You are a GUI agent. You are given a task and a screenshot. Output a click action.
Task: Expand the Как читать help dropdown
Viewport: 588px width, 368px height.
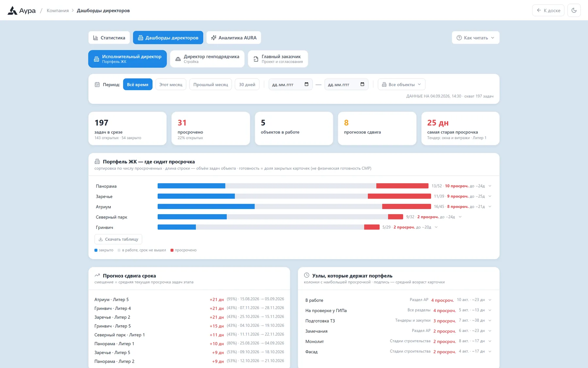[476, 38]
